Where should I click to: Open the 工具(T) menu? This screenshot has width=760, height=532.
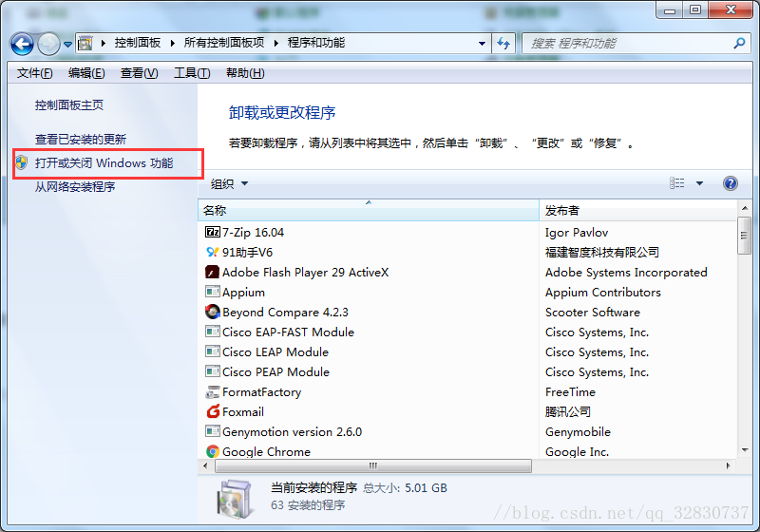coord(192,73)
